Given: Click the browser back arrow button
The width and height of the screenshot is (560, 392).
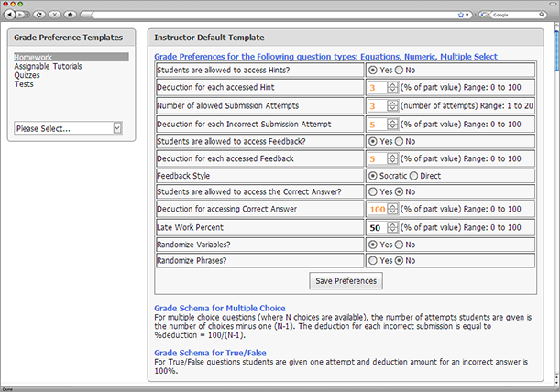Looking at the screenshot, I should tap(10, 15).
